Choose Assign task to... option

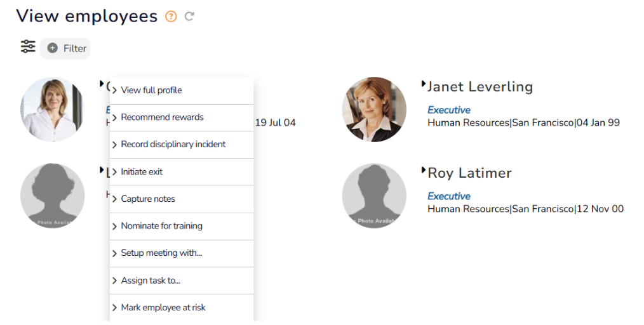(151, 281)
